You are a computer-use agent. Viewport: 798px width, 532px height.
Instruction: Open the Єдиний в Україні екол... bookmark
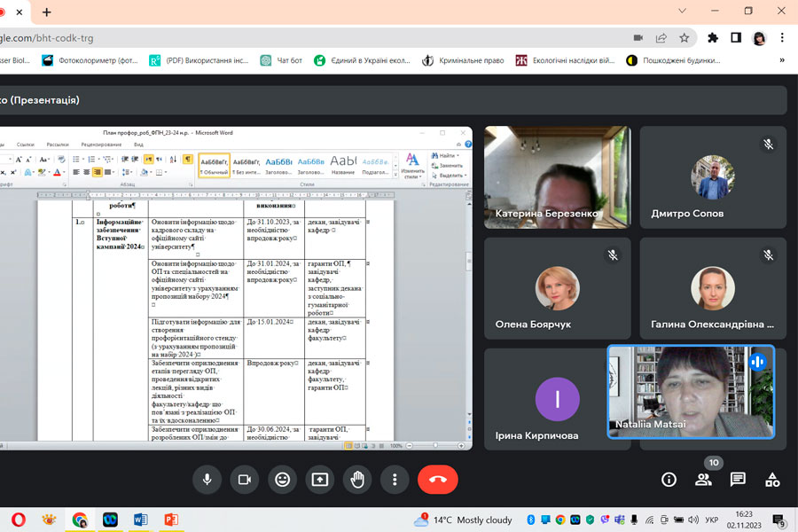click(x=362, y=60)
